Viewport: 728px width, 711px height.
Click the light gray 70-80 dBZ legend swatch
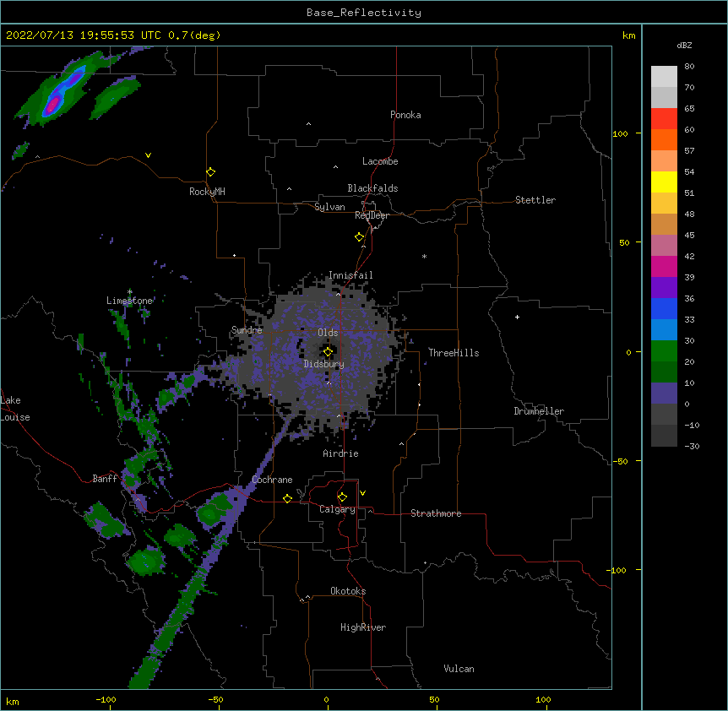pyautogui.click(x=664, y=77)
